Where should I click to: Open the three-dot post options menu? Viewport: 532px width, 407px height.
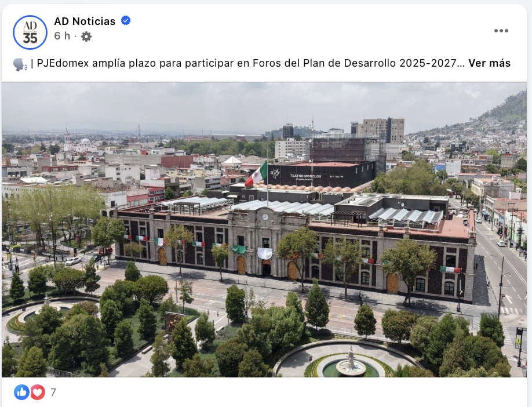[501, 31]
